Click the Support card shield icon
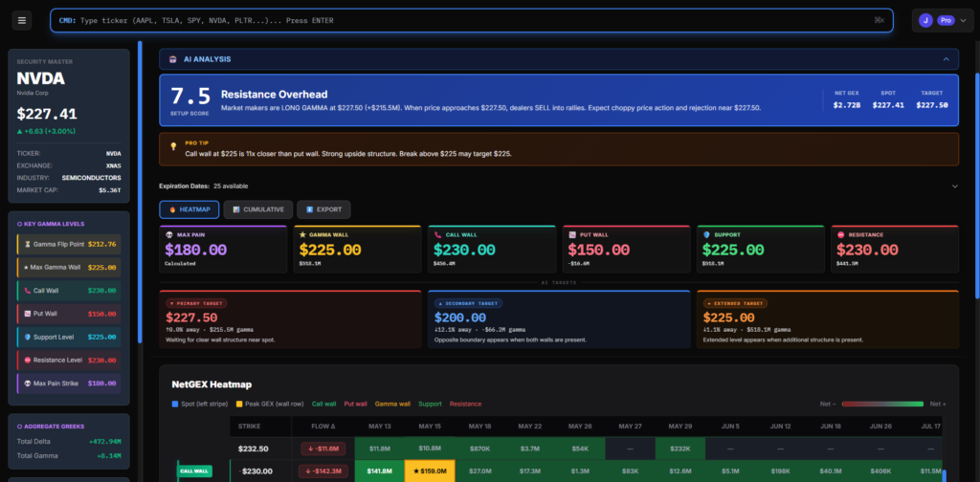Screen dimensions: 980x482 706,234
